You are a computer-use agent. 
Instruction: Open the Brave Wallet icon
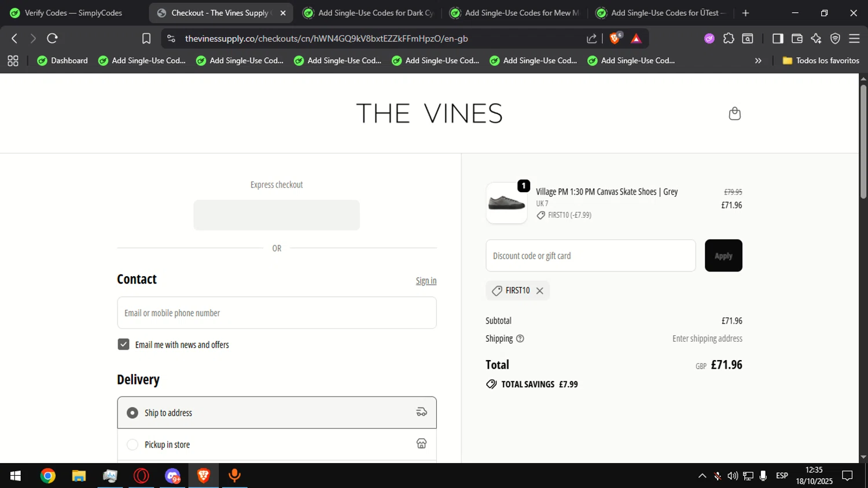pos(797,38)
